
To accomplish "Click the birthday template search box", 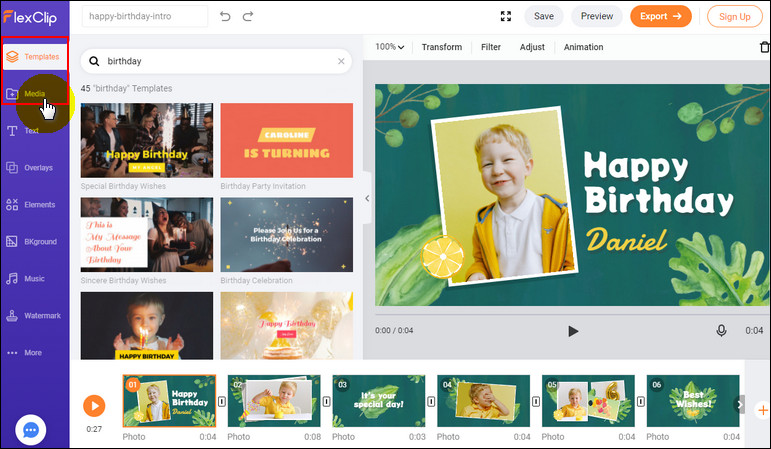I will (216, 61).
